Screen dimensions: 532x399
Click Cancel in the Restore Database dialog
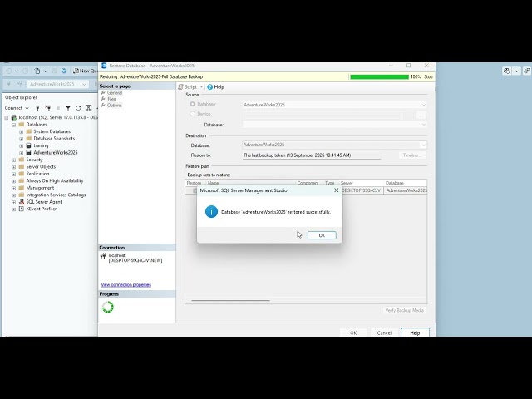point(384,332)
